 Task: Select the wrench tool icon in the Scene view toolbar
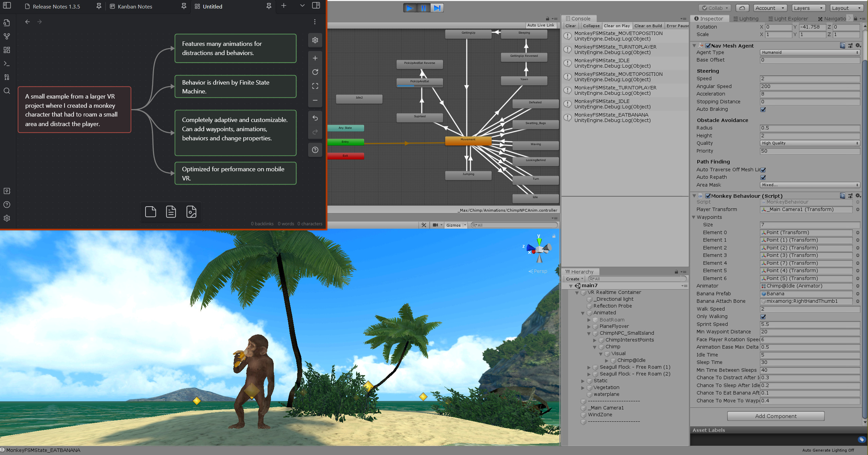424,225
